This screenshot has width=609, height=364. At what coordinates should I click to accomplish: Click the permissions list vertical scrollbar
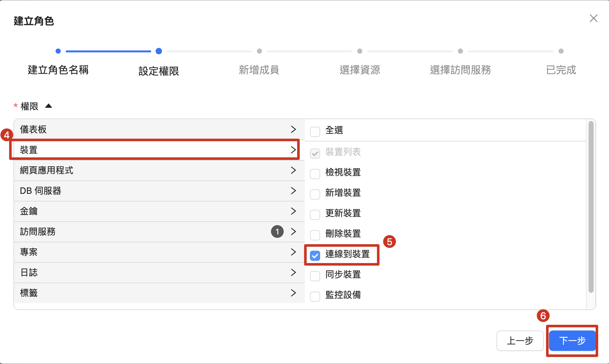click(591, 208)
